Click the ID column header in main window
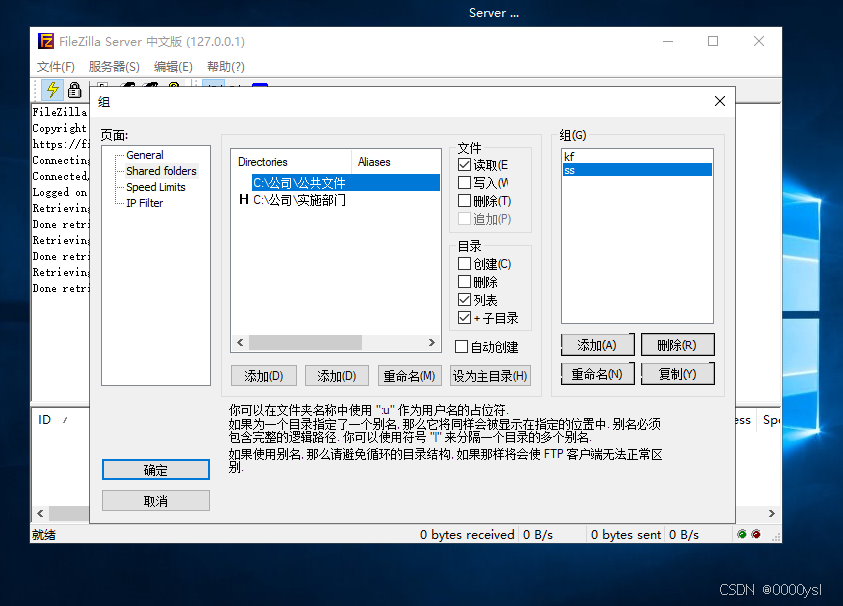 (45, 420)
